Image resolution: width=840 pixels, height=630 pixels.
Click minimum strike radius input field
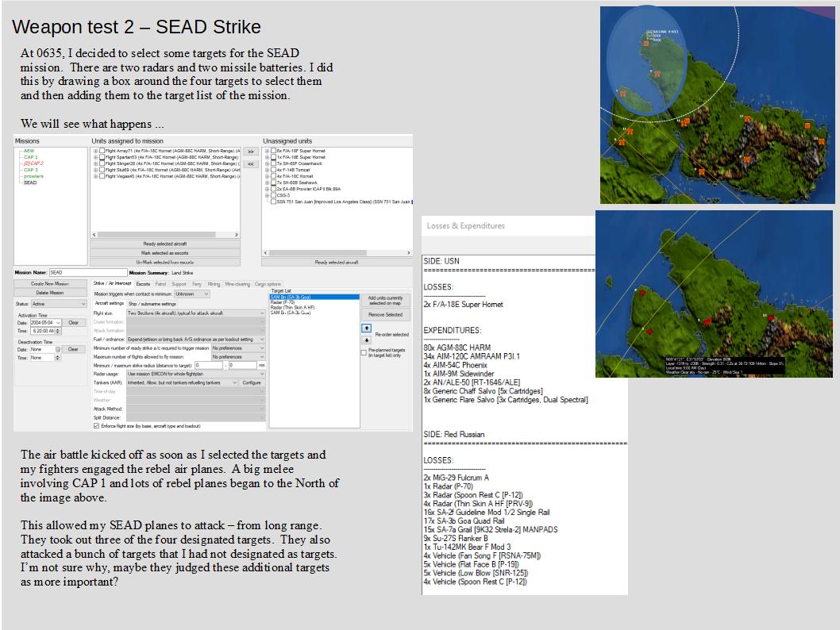point(208,365)
